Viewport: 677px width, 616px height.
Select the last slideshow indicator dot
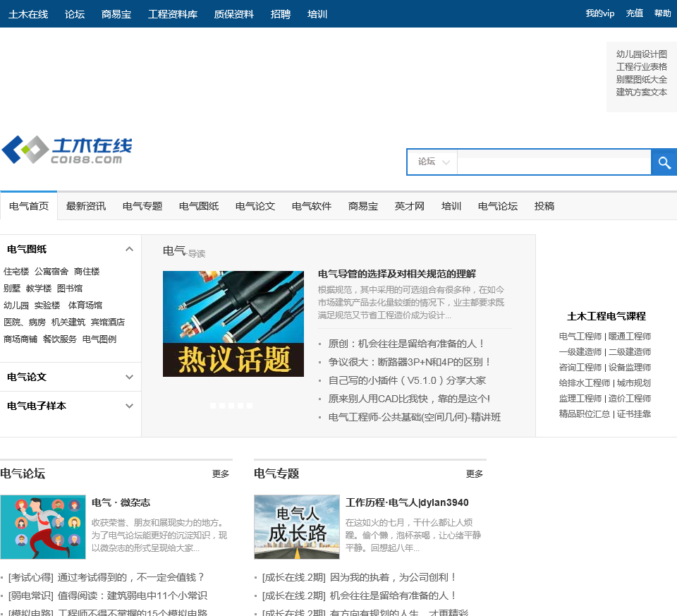pyautogui.click(x=250, y=406)
